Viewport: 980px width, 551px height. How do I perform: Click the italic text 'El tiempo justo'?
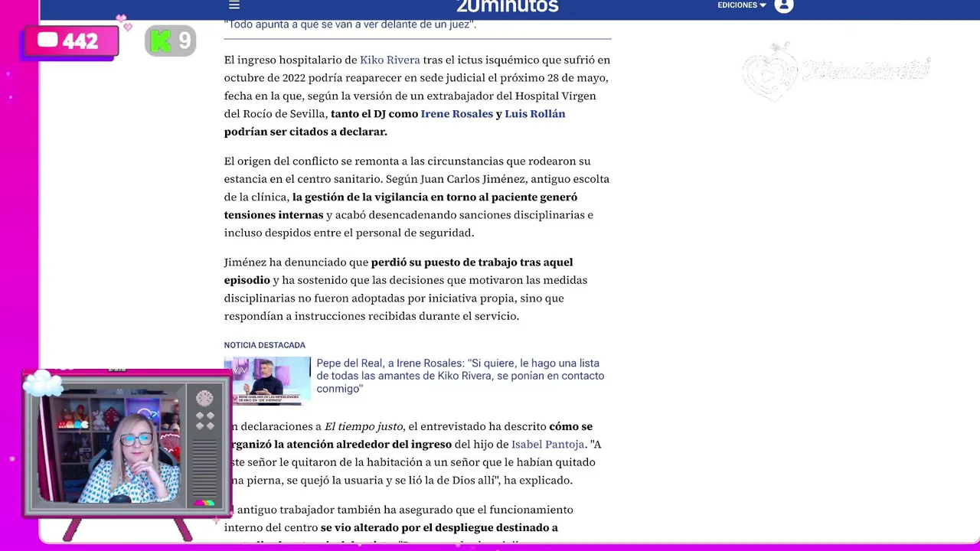pyautogui.click(x=363, y=426)
